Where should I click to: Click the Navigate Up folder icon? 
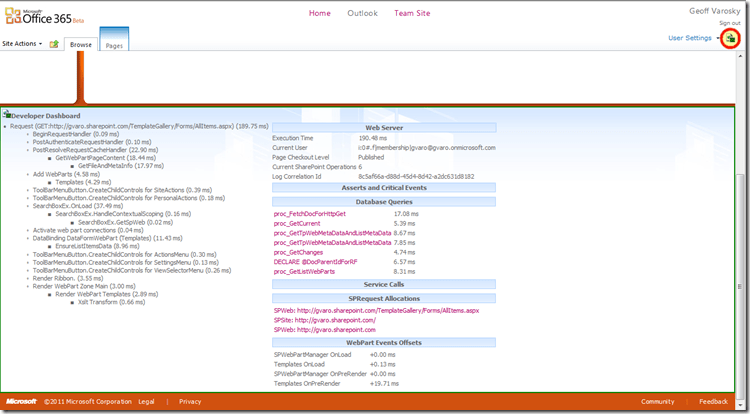coord(54,44)
